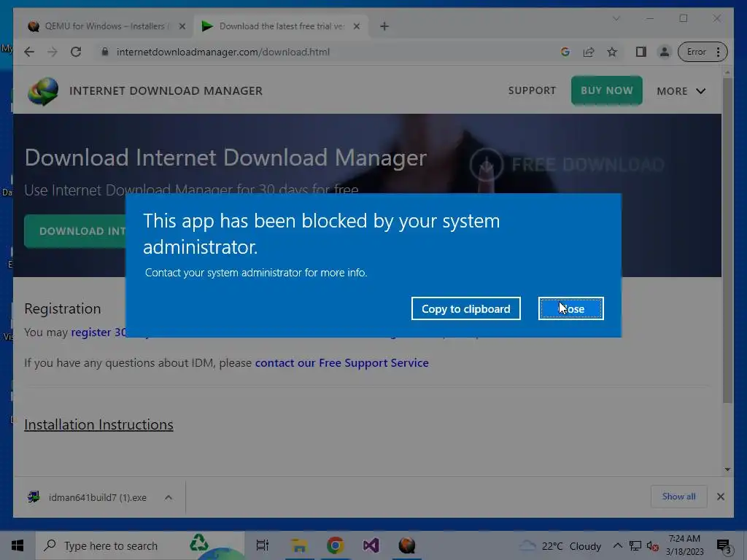747x560 pixels.
Task: Close the QEMU for Windows tab
Action: coord(182,27)
